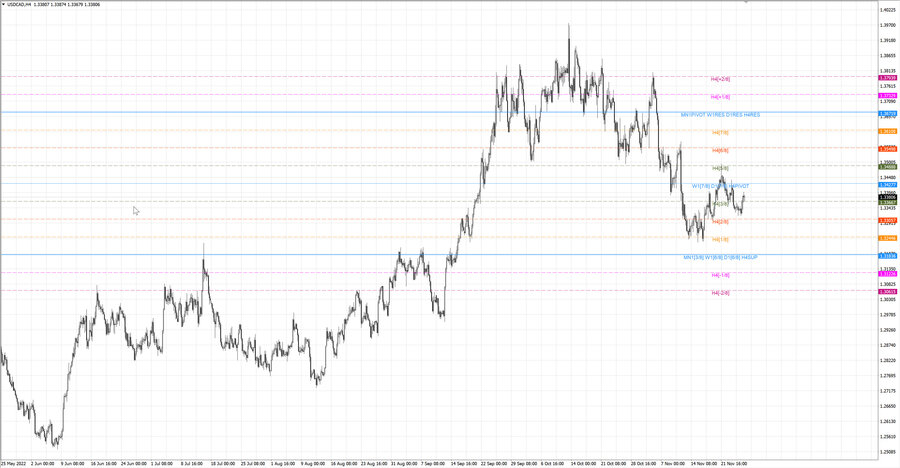Click the 1.32446 orange price tag

887,238
